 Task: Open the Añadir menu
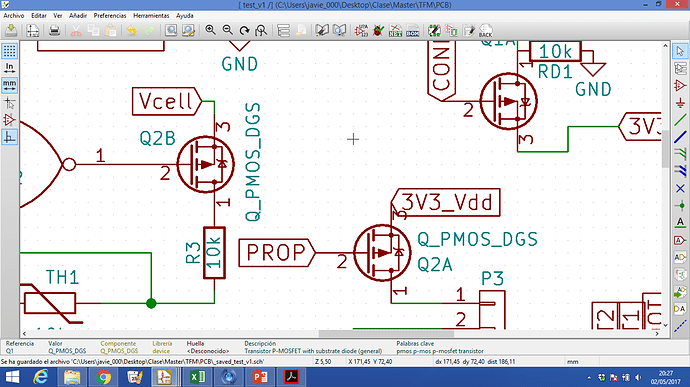[x=78, y=15]
